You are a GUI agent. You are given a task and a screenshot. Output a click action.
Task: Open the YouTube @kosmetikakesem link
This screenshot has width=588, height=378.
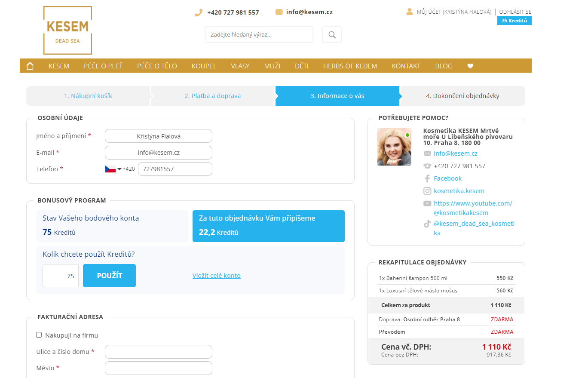[473, 208]
